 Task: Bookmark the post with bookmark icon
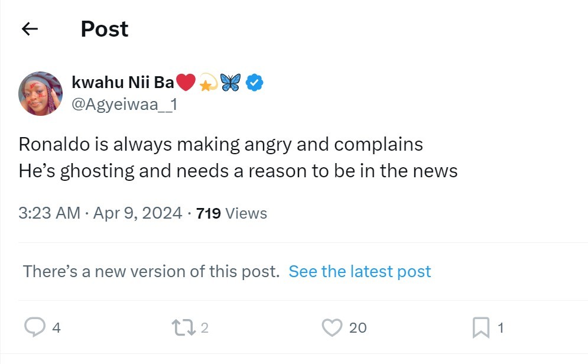tap(481, 327)
